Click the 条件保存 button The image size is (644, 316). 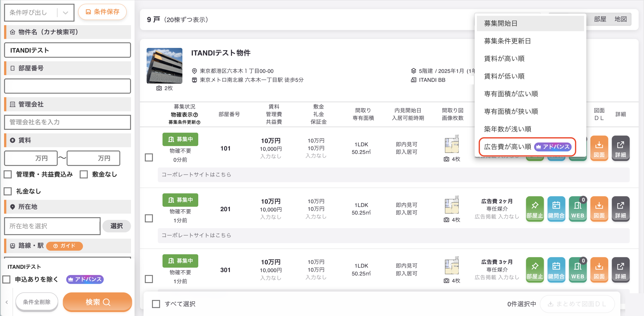(102, 12)
